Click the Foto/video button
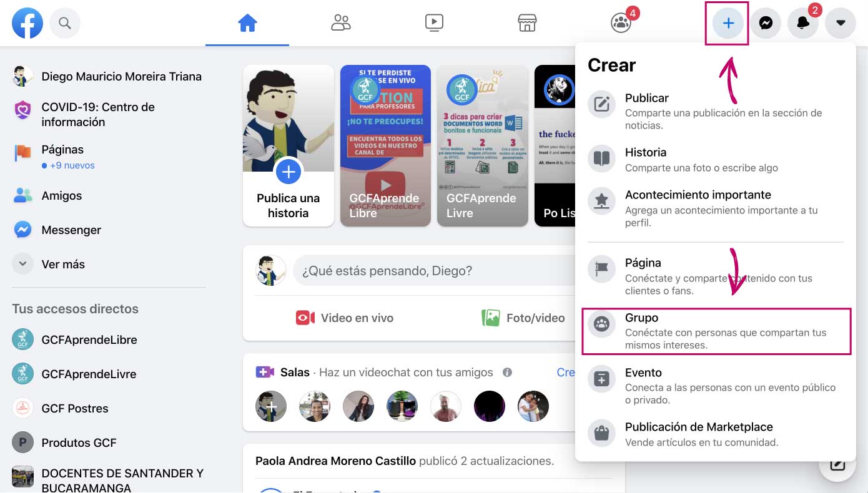868x493 pixels. 523,318
